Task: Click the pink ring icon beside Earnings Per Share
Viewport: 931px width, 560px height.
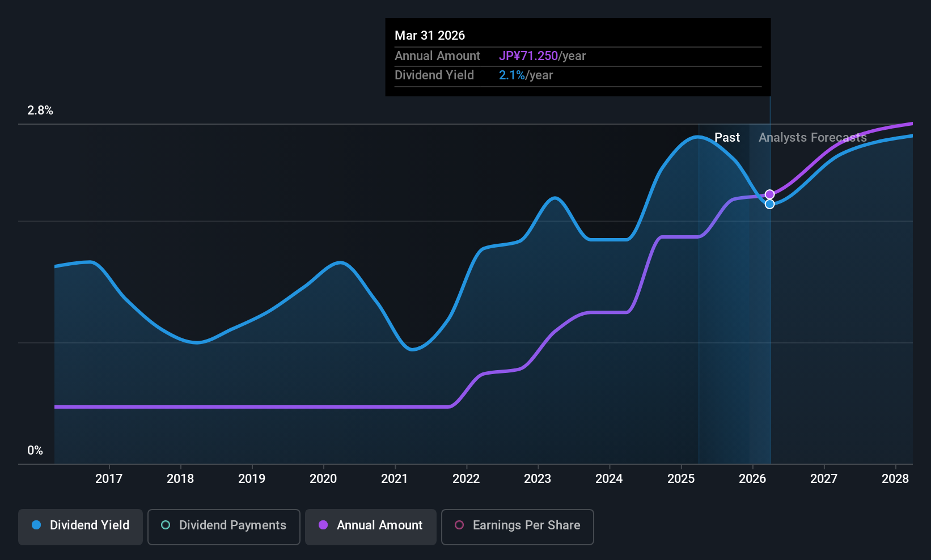Action: click(459, 525)
